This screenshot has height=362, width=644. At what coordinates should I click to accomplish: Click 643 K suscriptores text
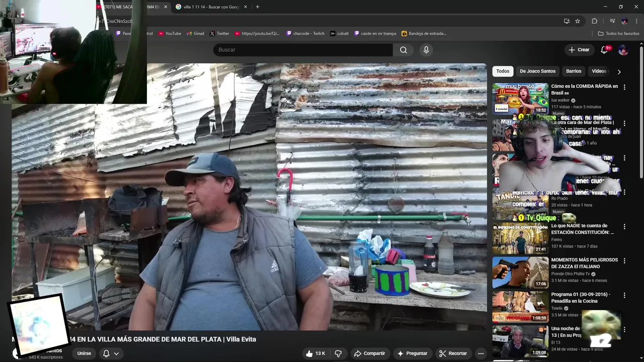46,357
